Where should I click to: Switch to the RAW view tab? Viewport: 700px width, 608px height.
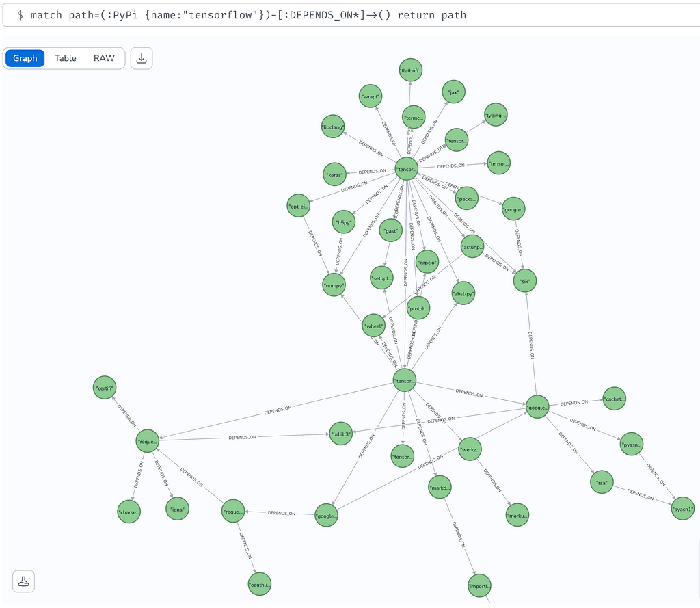pos(104,58)
